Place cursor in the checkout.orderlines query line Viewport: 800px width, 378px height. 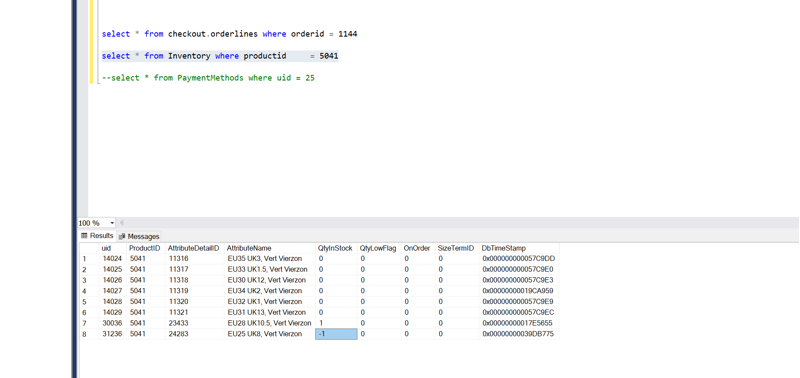[229, 34]
